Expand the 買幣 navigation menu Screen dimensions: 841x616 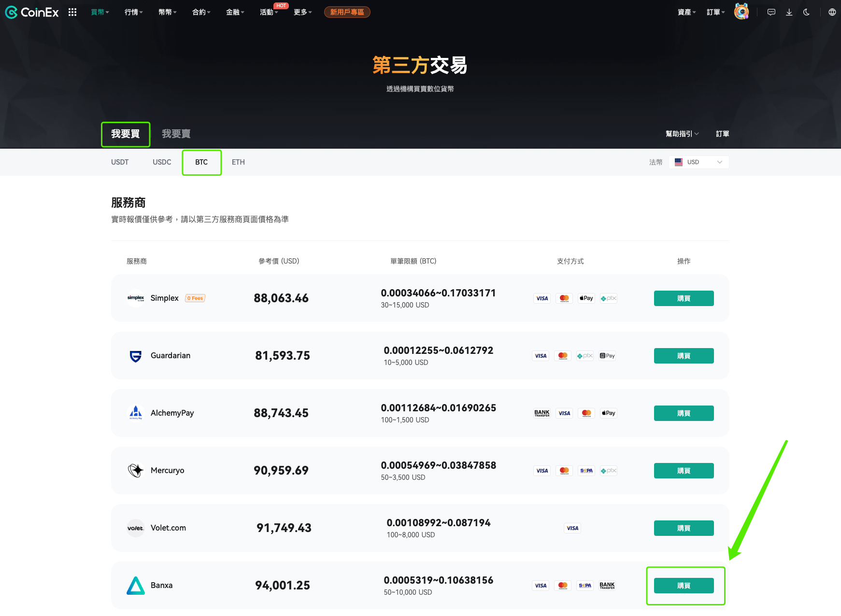click(x=100, y=12)
